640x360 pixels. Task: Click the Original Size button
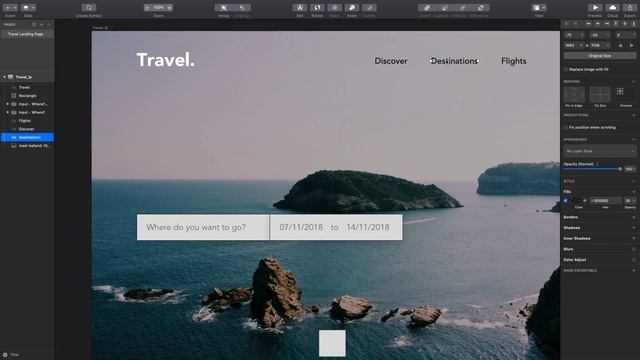coord(600,56)
